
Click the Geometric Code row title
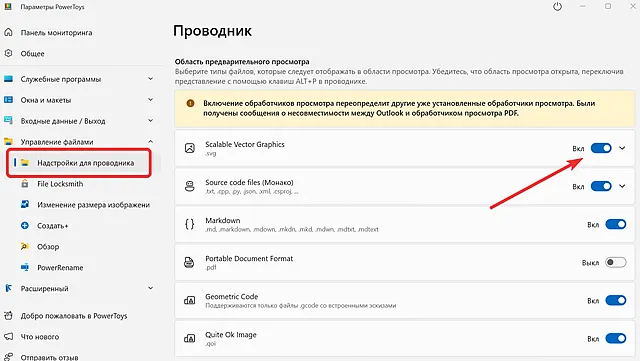[231, 296]
